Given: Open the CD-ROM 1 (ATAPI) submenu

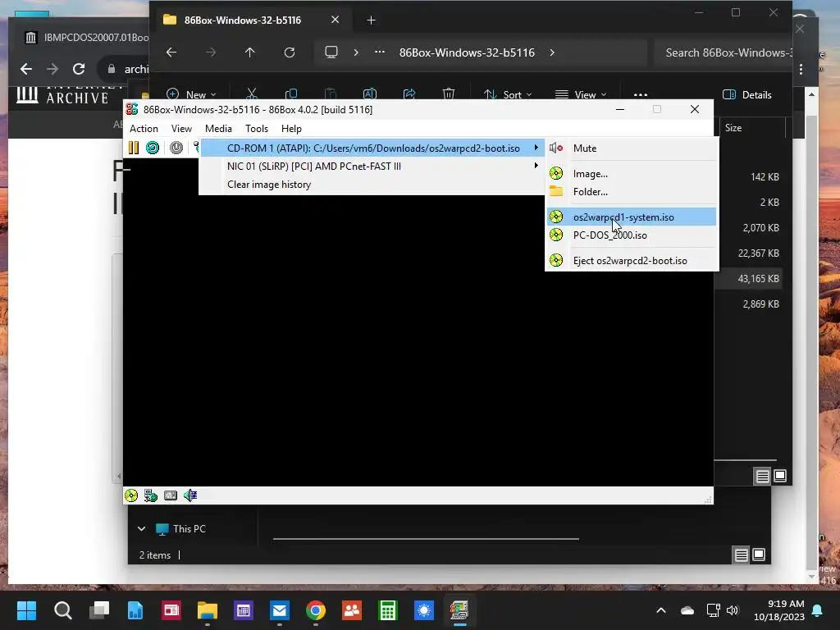Looking at the screenshot, I should 372,148.
